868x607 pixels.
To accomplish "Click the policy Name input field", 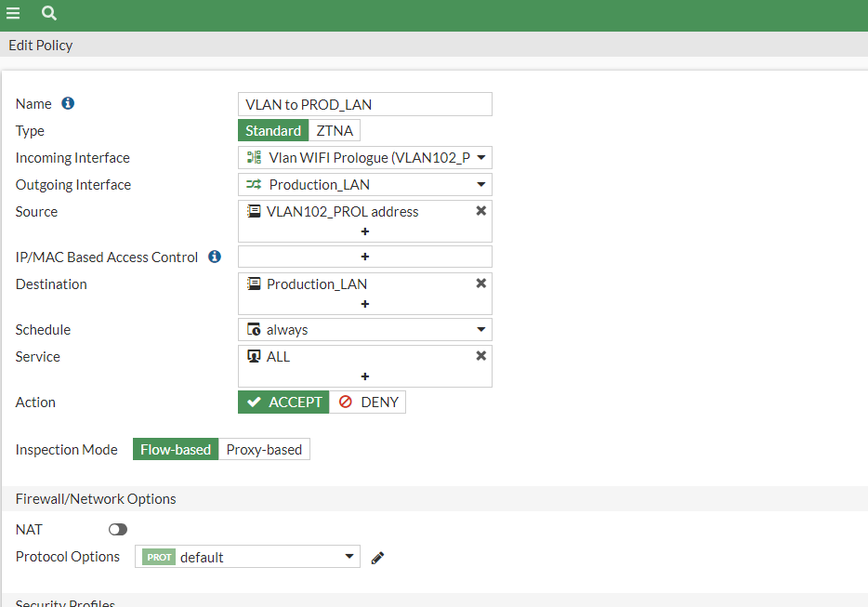I will click(x=365, y=104).
